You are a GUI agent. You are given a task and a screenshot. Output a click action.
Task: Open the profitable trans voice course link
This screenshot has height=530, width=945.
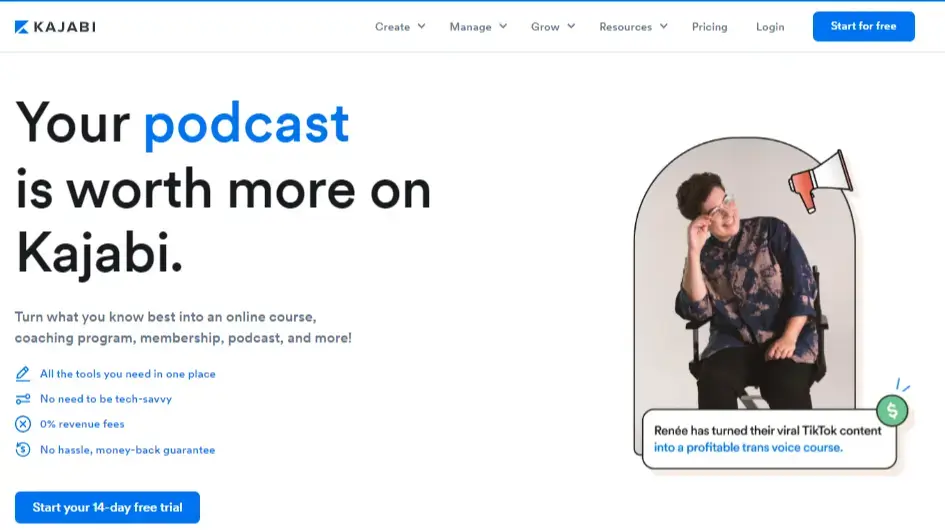point(748,448)
